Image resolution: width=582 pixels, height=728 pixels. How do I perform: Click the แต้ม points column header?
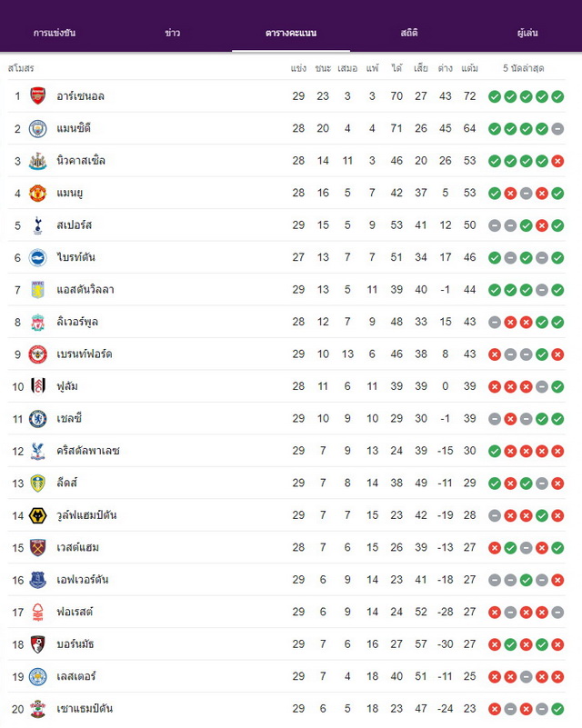click(469, 68)
